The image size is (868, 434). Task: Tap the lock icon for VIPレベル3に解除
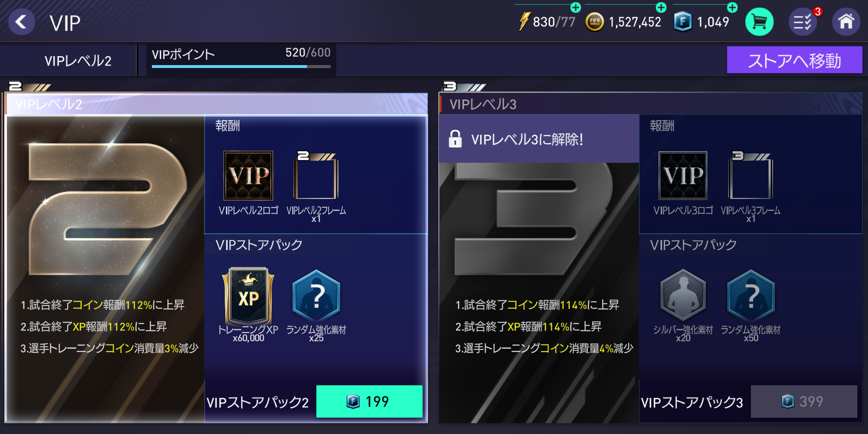coord(455,139)
